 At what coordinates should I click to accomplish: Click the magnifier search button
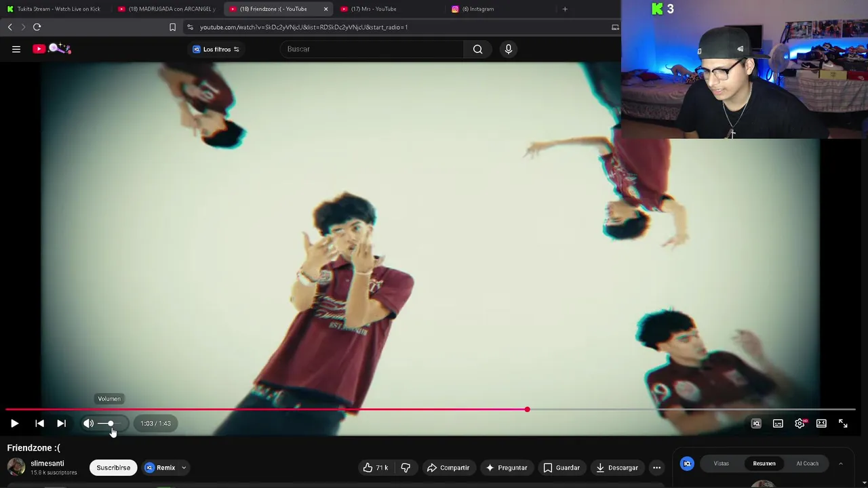pos(478,49)
